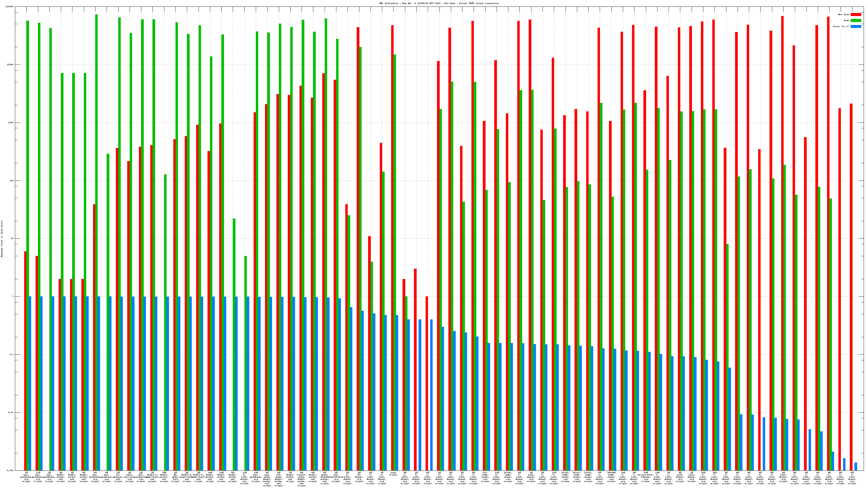The width and height of the screenshot is (868, 488).
Task: Click the apews.org x-axis label
Action: (359, 477)
